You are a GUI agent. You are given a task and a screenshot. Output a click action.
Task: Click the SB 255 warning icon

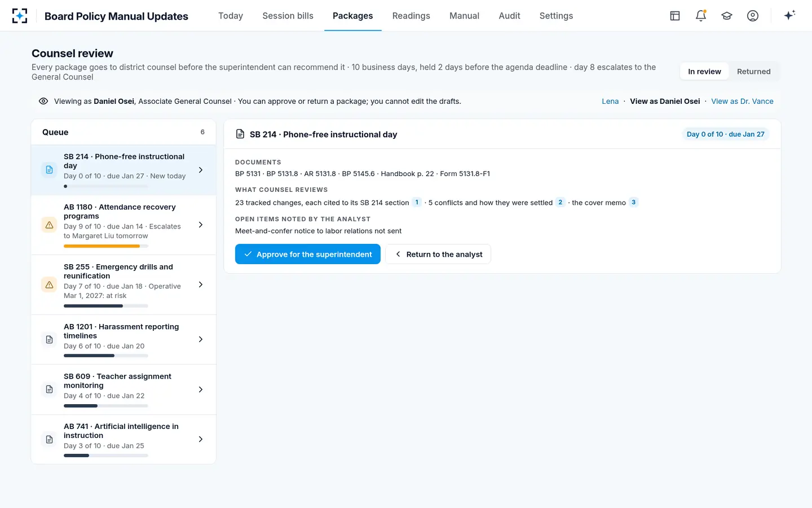point(49,284)
